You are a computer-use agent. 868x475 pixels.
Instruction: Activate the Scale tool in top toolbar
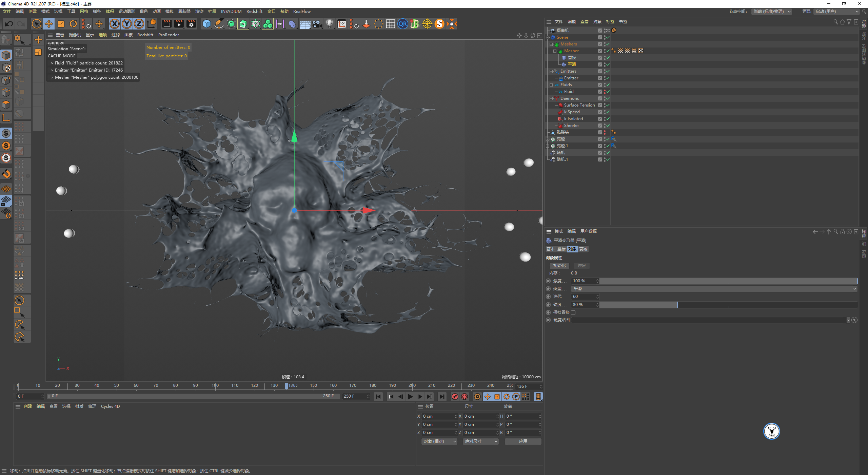tap(61, 24)
